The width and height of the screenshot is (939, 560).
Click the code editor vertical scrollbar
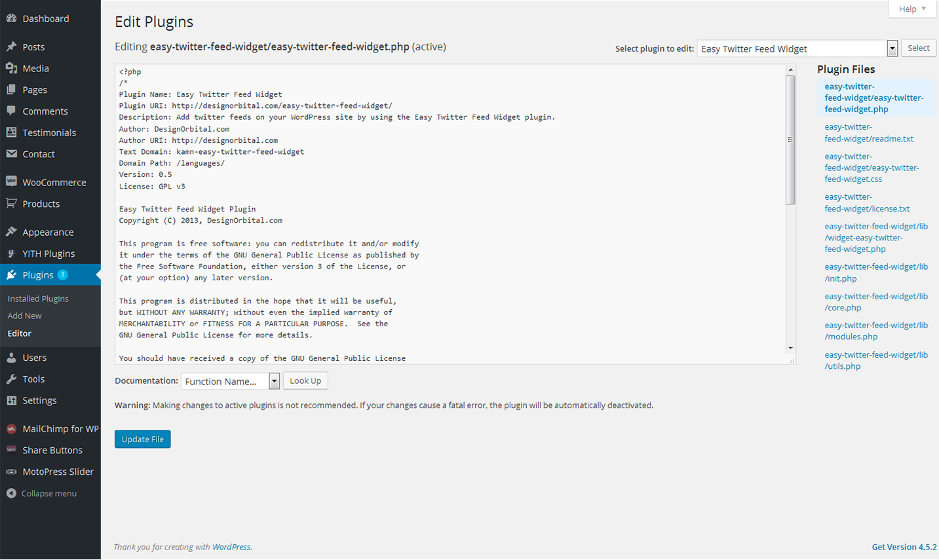click(x=790, y=140)
